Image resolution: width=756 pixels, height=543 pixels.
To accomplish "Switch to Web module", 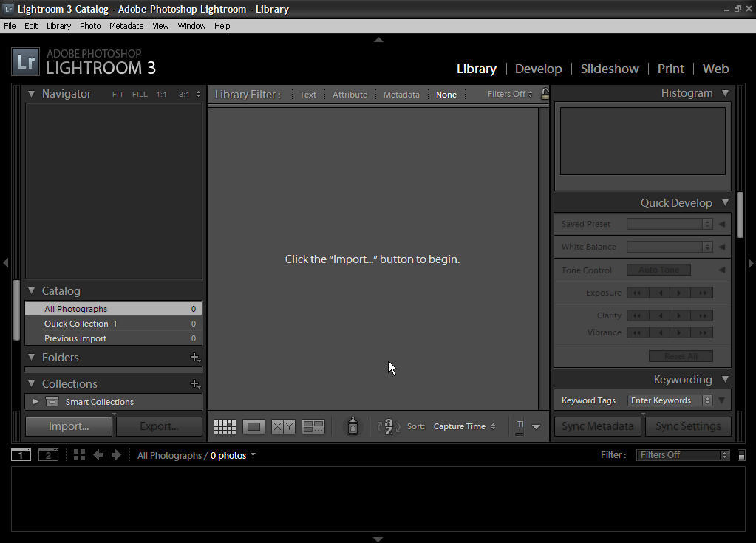I will [x=715, y=69].
